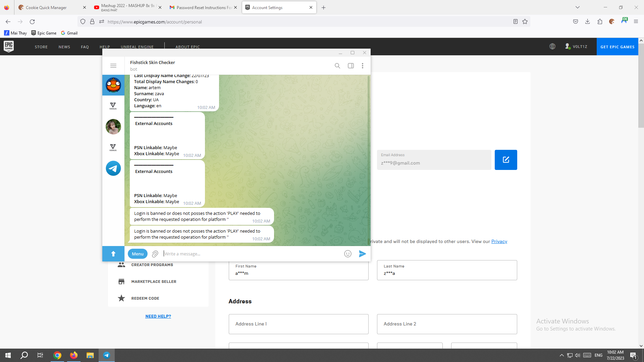Send the message with arrow icon
This screenshot has width=644, height=362.
click(x=362, y=254)
